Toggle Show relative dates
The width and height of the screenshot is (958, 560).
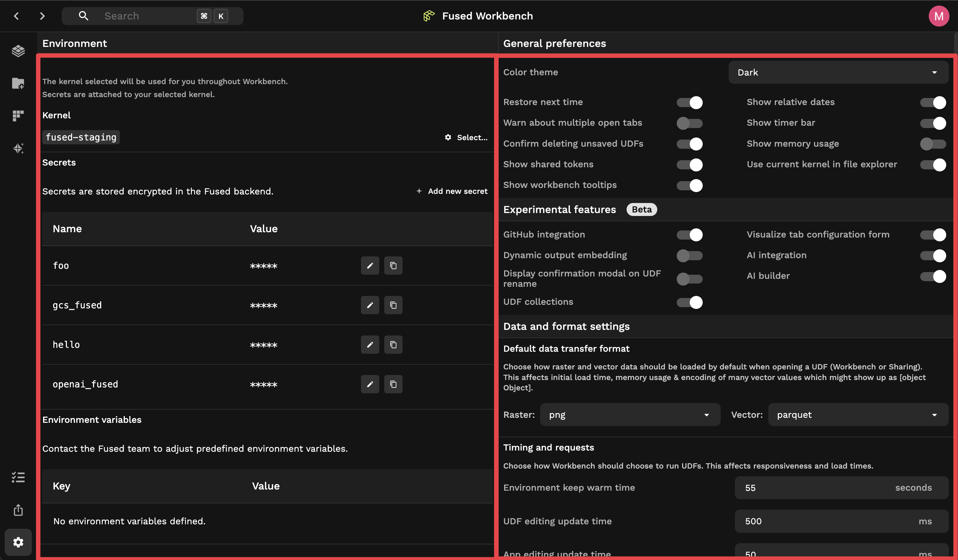(x=933, y=103)
